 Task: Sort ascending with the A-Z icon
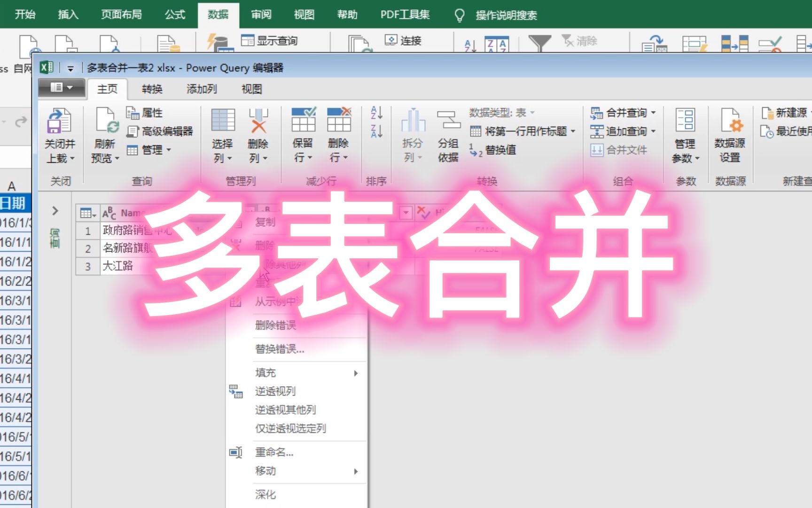click(376, 113)
